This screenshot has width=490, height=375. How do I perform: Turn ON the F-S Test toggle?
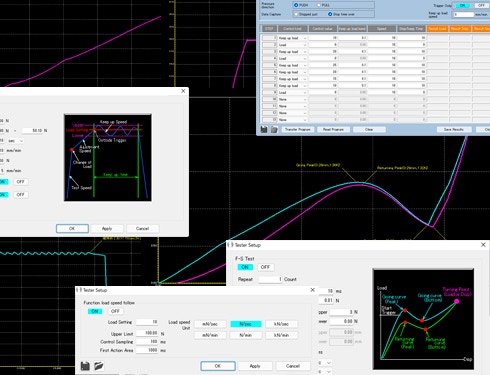tap(245, 267)
